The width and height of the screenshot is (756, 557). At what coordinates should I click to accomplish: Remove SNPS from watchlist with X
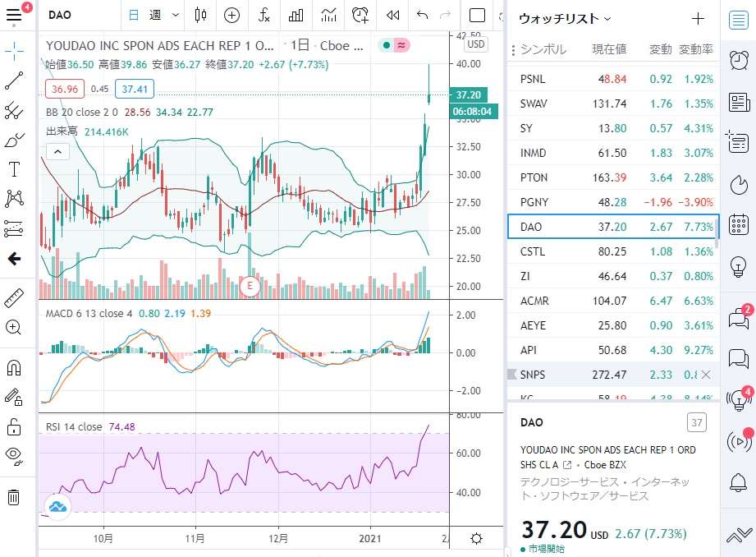tap(706, 375)
